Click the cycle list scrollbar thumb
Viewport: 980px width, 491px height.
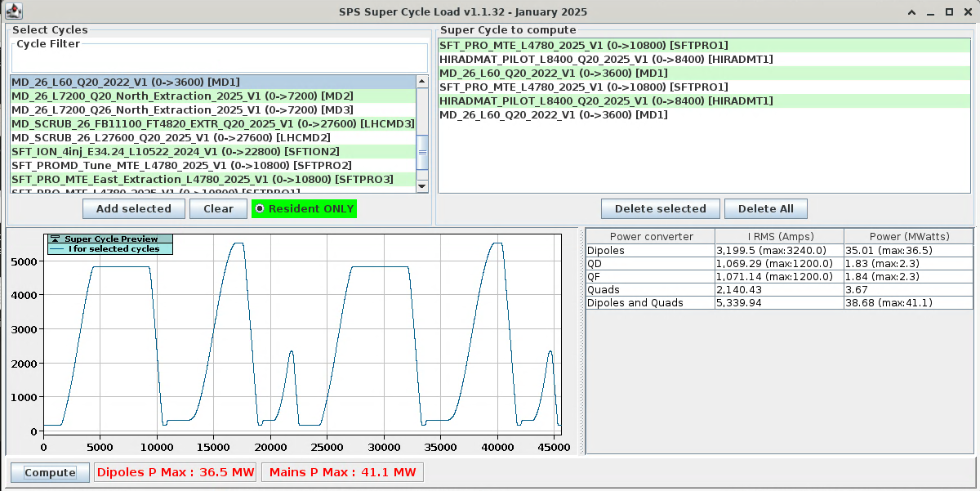click(x=422, y=151)
